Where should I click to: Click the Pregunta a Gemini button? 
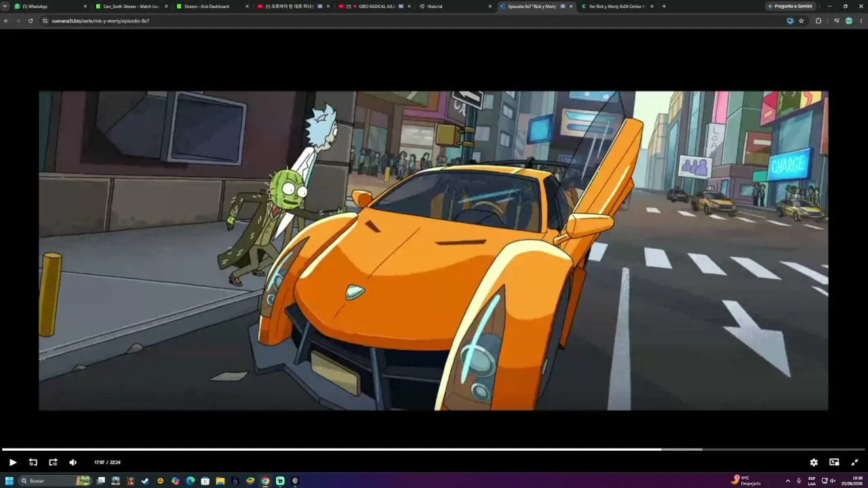pyautogui.click(x=790, y=6)
